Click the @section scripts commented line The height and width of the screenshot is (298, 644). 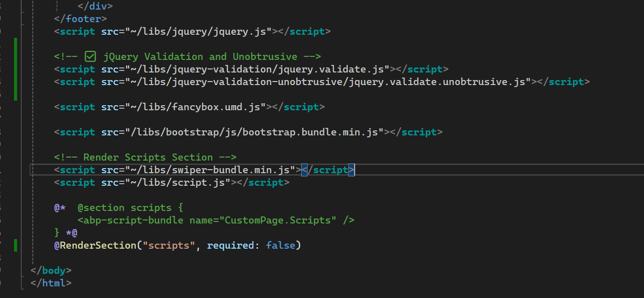point(131,207)
